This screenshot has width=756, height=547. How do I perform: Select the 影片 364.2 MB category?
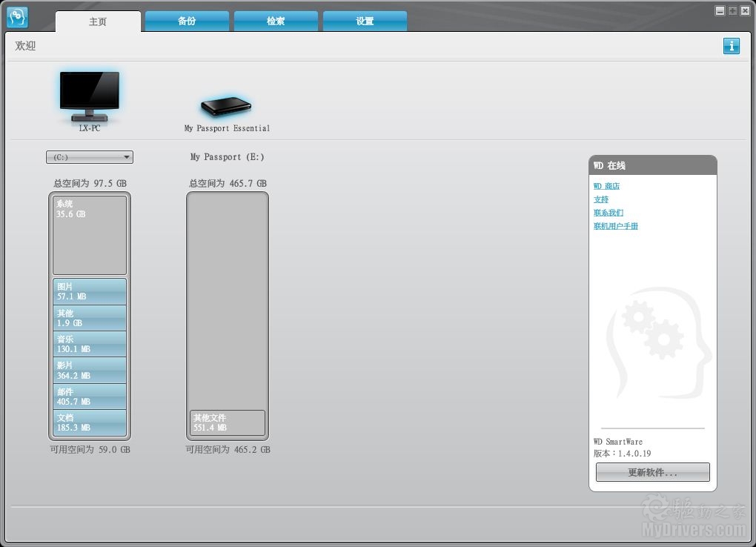coord(90,371)
